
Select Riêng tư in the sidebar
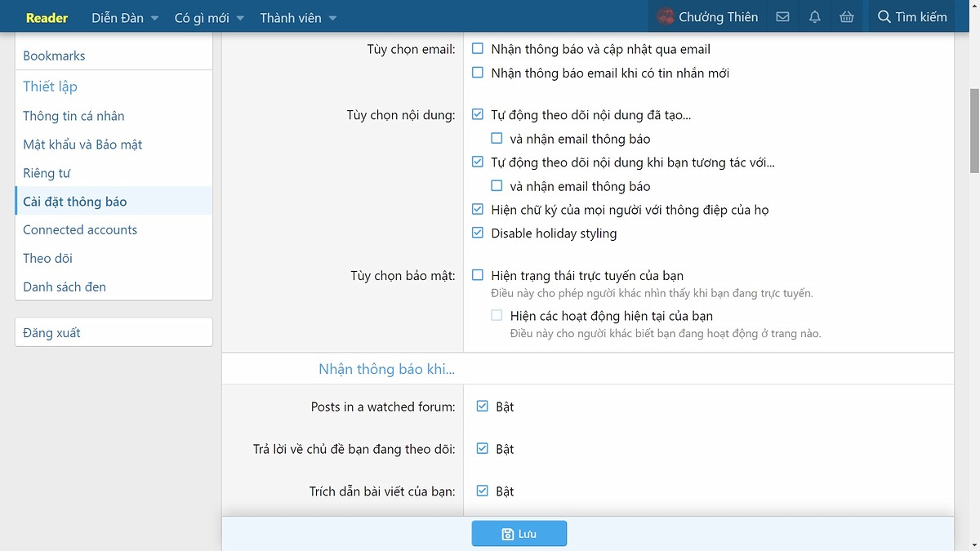pos(47,173)
